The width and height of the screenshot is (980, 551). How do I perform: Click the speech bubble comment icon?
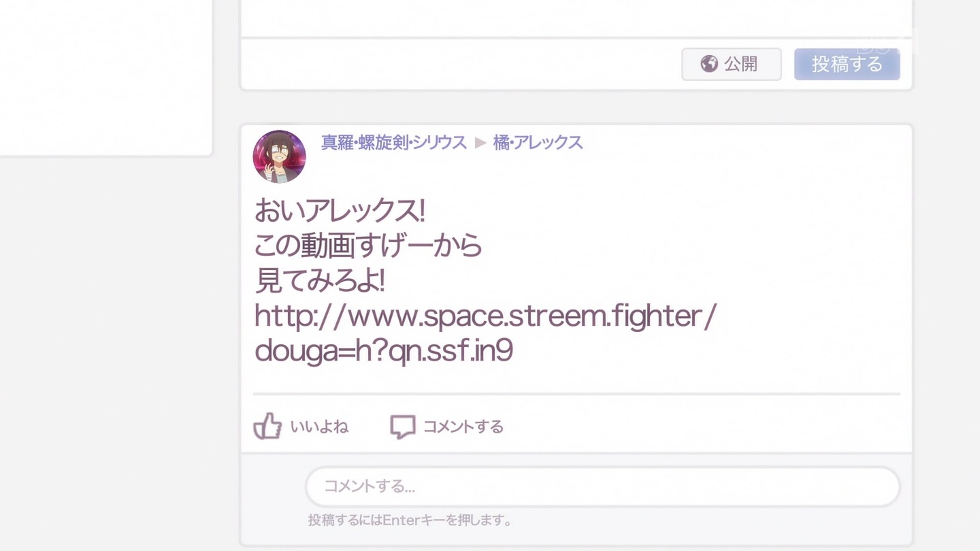[402, 427]
